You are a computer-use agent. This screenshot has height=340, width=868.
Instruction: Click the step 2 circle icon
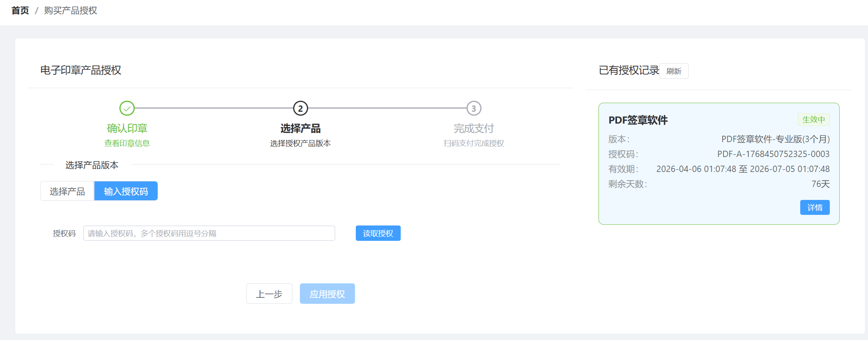coord(300,108)
